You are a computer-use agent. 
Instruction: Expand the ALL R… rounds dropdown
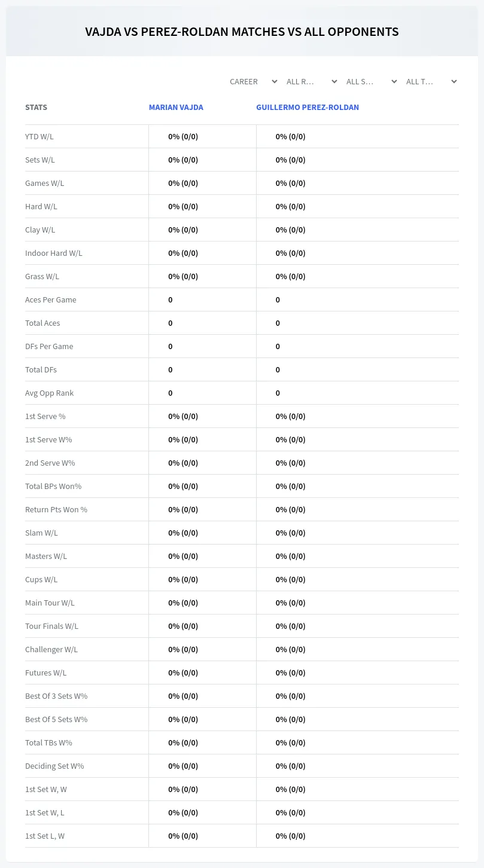pos(312,81)
